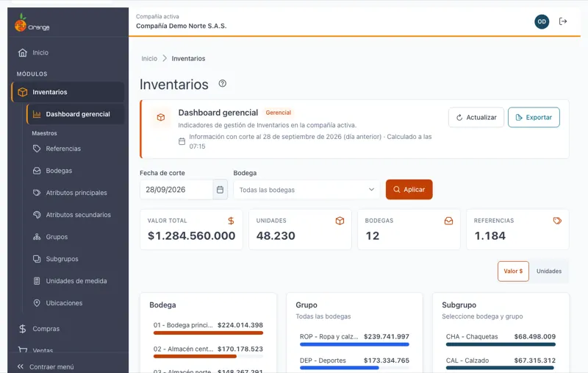Select the Inventarios module
Screen dimensions: 588x373
pyautogui.click(x=68, y=92)
